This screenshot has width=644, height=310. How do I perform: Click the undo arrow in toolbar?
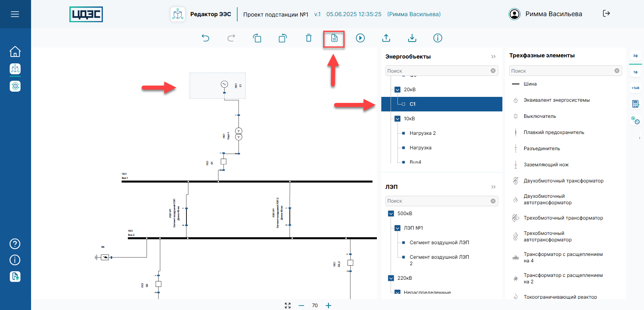pos(205,38)
